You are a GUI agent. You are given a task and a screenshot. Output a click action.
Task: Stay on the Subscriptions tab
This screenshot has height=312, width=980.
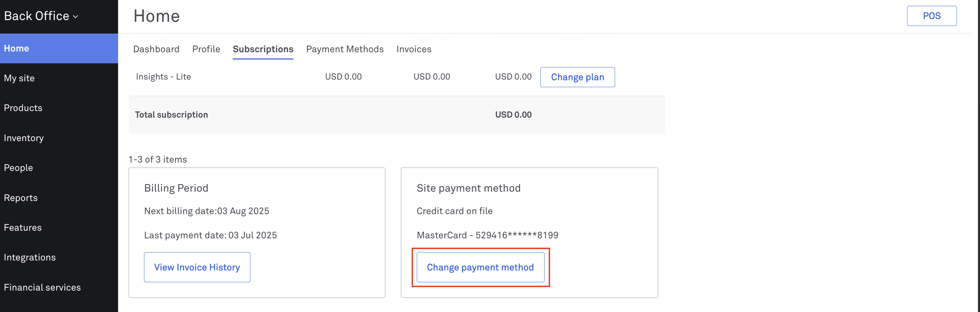click(x=263, y=49)
